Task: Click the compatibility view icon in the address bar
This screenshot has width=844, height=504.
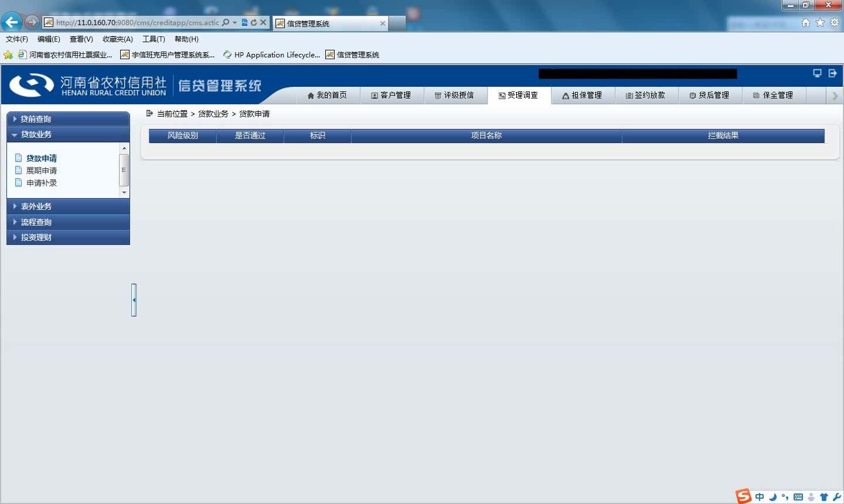Action: coord(244,22)
